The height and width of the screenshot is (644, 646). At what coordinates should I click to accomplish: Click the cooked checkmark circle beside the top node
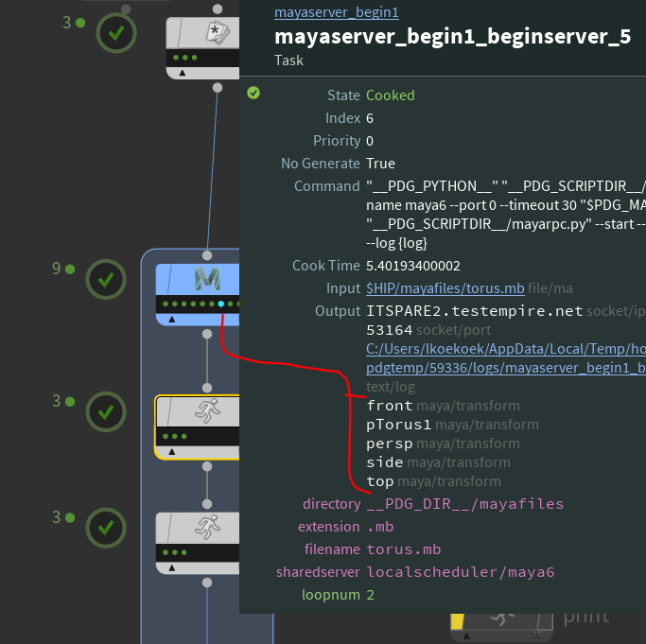[x=116, y=32]
